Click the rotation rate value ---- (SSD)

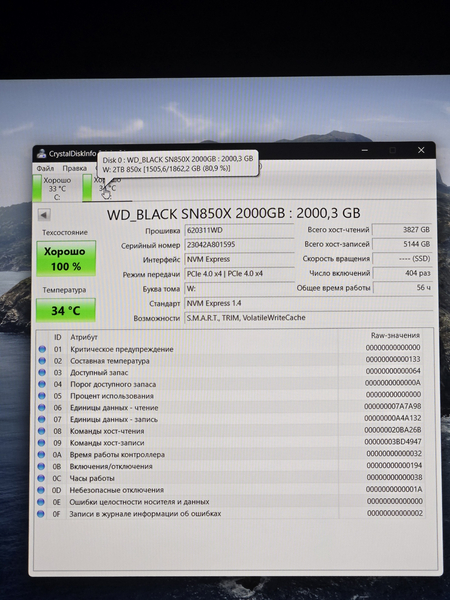click(x=402, y=259)
